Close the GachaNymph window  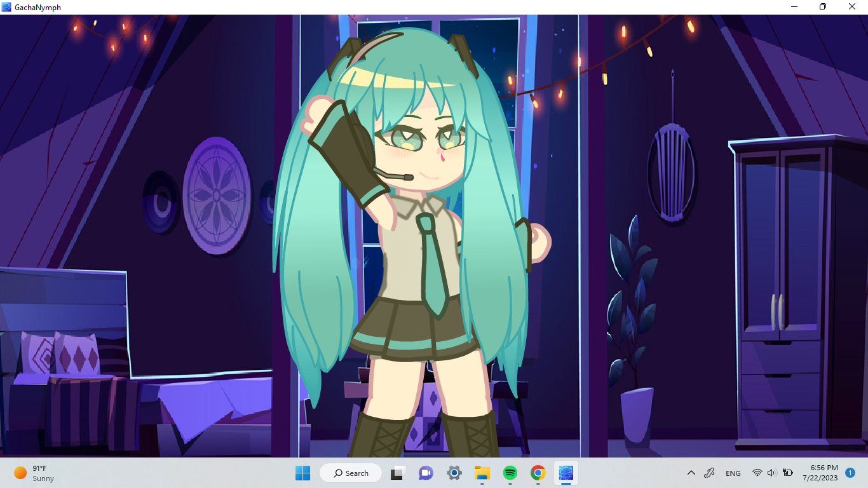point(852,7)
